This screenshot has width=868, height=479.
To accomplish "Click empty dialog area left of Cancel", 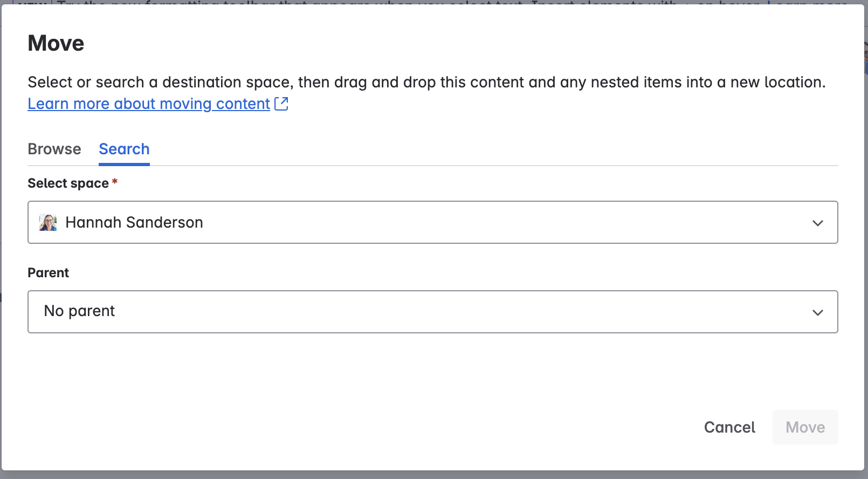I will click(x=377, y=427).
